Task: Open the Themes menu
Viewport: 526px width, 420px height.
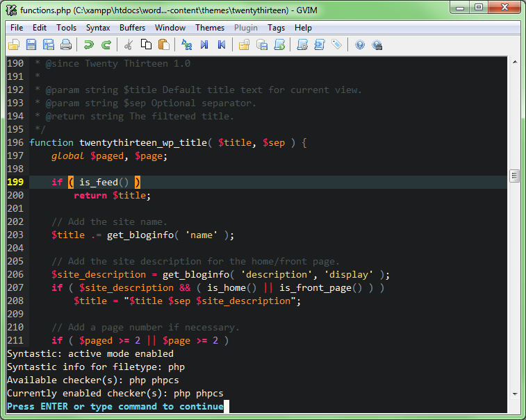Action: pyautogui.click(x=210, y=28)
